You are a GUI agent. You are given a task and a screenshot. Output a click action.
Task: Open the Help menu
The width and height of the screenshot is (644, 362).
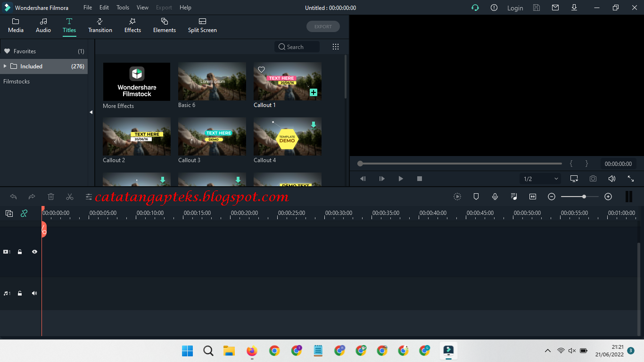tap(185, 8)
